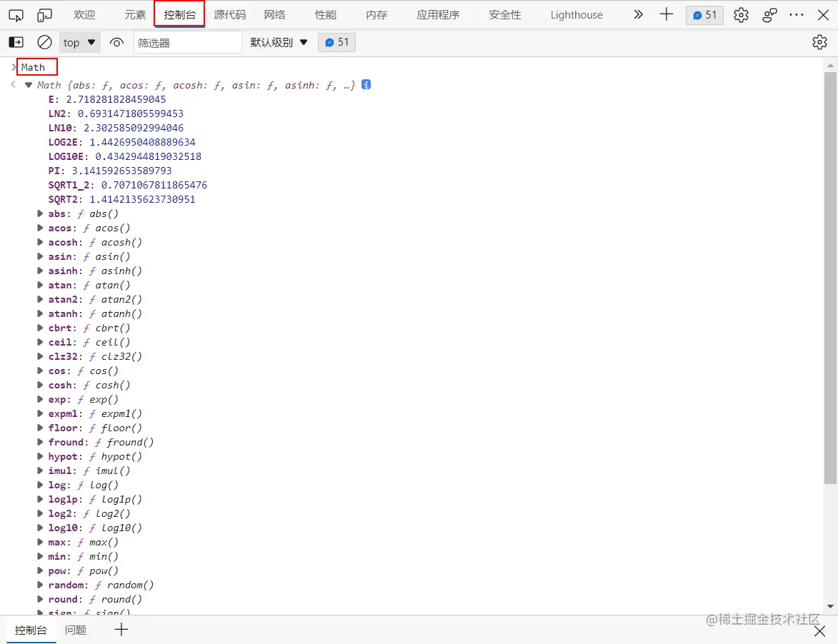This screenshot has height=644, width=838.
Task: Select the 控制台 tab in top bar
Action: pyautogui.click(x=179, y=14)
